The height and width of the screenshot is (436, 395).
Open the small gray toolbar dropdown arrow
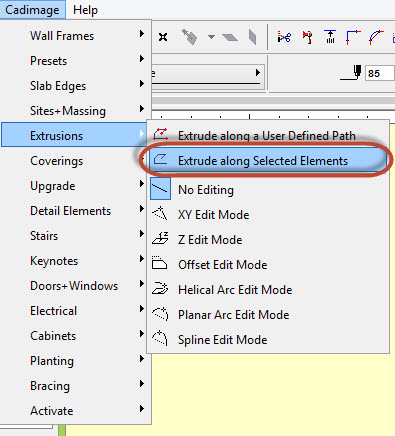pos(211,37)
